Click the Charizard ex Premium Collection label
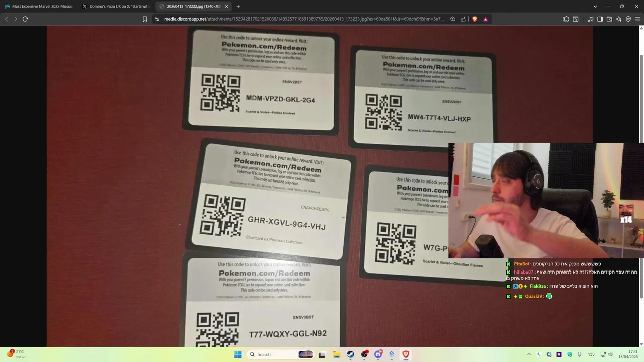Viewport: 644px width, 362px height. (274, 240)
